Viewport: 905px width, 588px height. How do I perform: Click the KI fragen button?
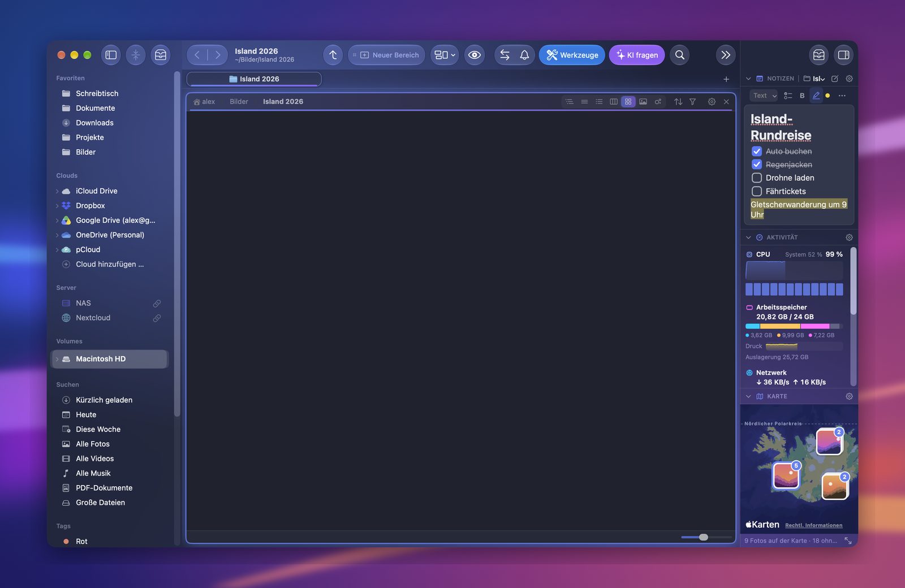pos(637,55)
